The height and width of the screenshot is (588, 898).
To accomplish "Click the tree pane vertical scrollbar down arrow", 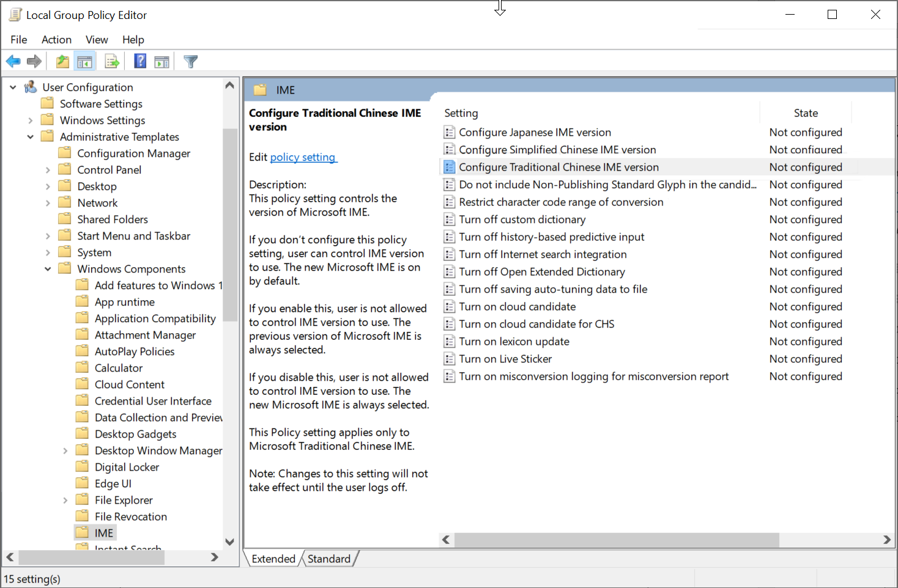I will click(230, 542).
